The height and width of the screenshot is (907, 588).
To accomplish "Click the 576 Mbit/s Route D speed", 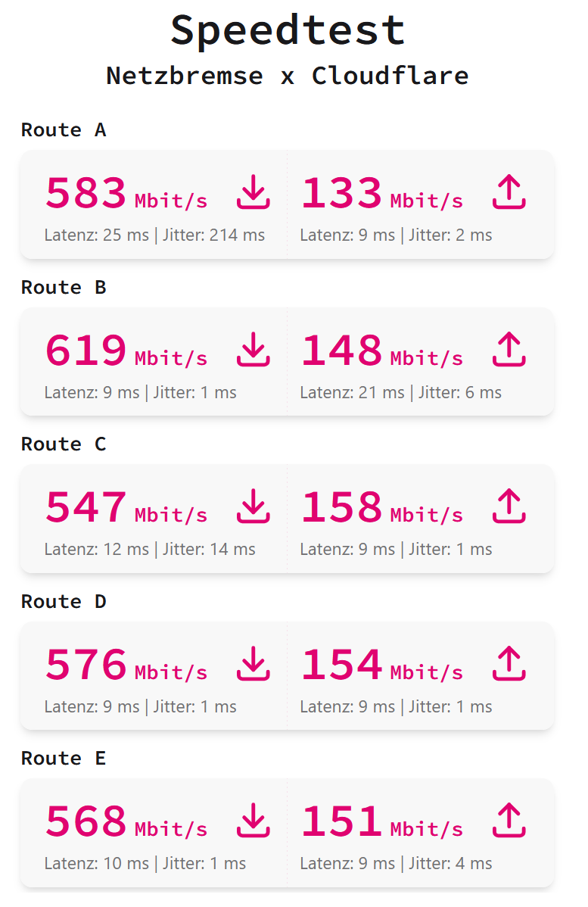I will pyautogui.click(x=126, y=665).
